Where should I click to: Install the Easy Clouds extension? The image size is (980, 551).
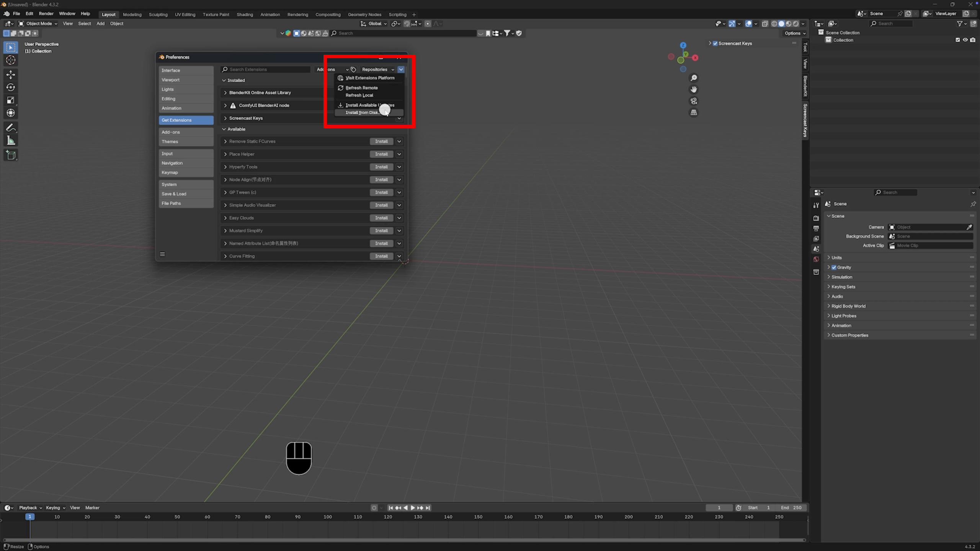pyautogui.click(x=381, y=217)
